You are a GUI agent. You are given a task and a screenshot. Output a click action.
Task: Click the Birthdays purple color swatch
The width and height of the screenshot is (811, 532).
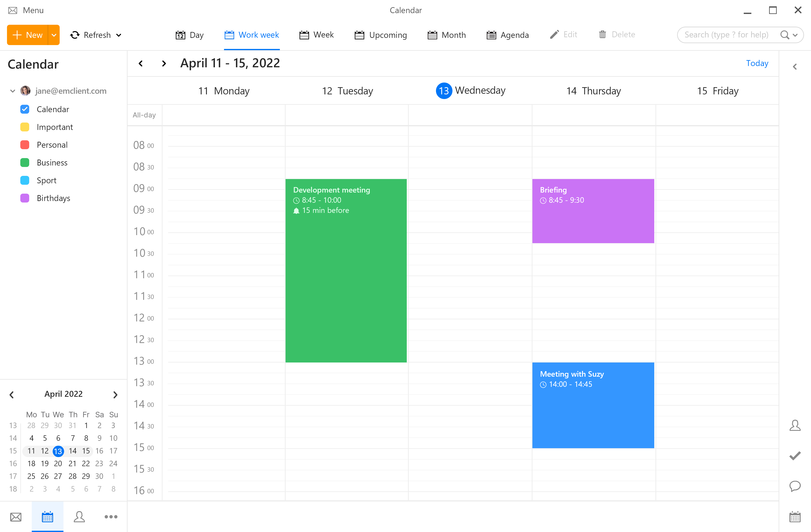pyautogui.click(x=25, y=198)
